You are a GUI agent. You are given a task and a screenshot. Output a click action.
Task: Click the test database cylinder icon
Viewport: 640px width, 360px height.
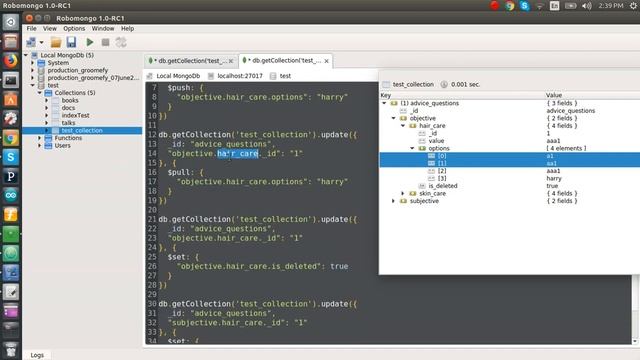[41, 85]
